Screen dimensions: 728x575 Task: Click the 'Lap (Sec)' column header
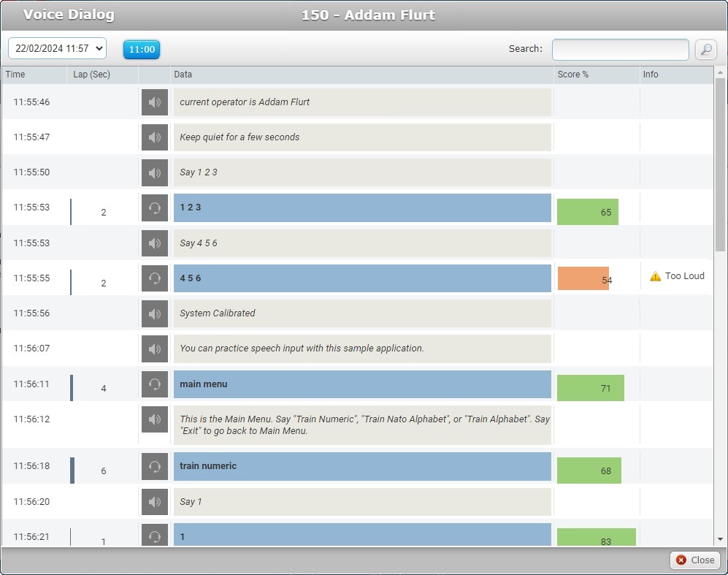pyautogui.click(x=92, y=75)
